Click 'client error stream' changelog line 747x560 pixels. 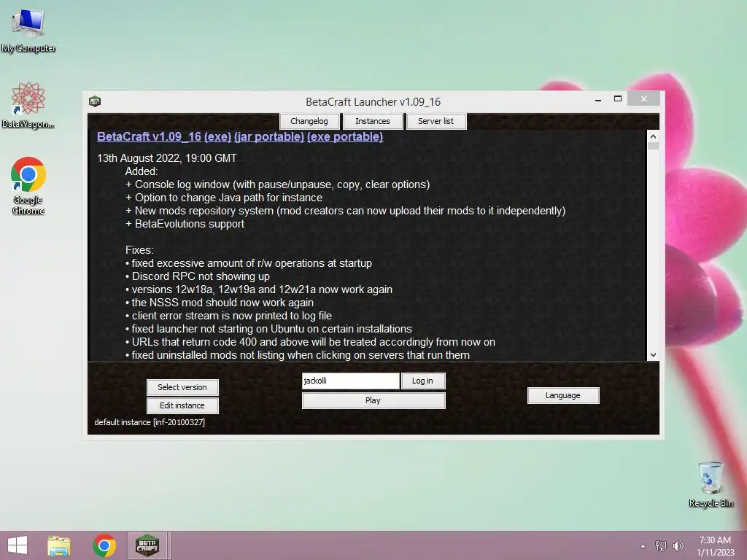(x=228, y=316)
